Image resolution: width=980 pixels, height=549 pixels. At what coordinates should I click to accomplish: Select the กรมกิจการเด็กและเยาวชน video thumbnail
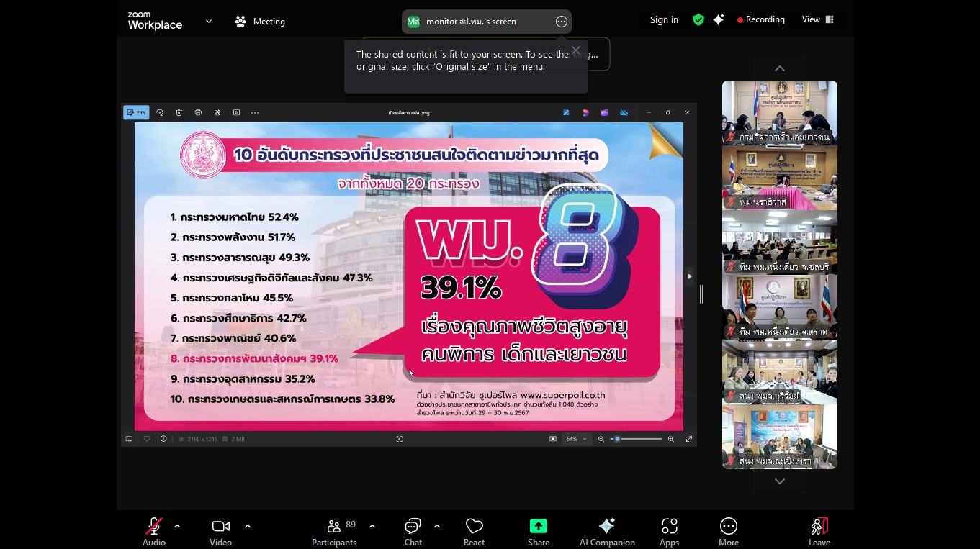click(779, 112)
